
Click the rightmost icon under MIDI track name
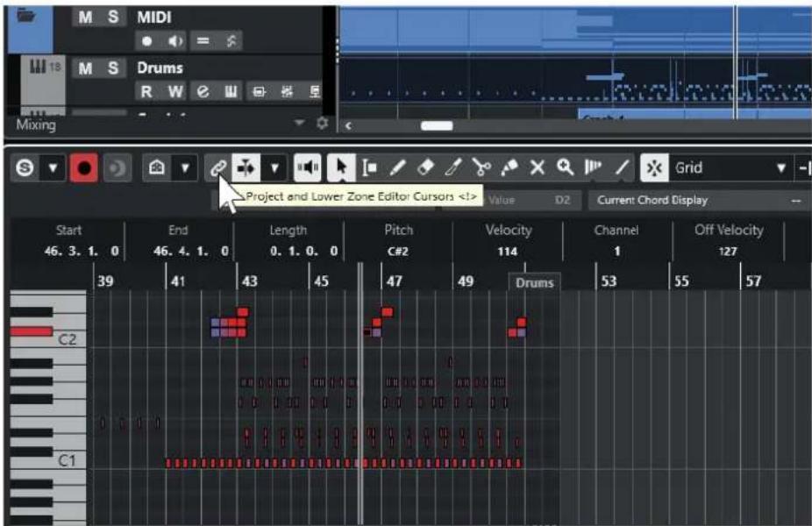point(231,41)
